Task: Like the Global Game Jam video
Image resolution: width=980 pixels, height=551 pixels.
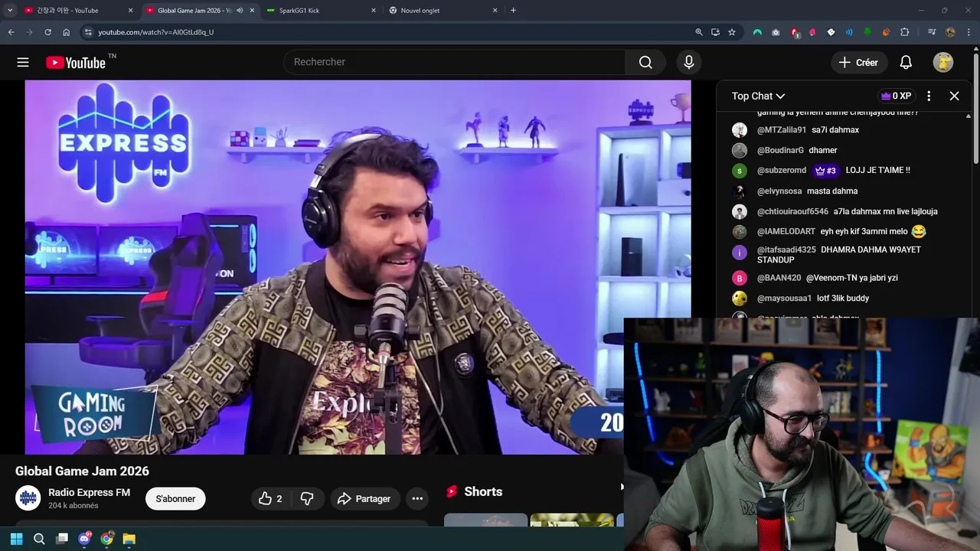Action: 270,498
